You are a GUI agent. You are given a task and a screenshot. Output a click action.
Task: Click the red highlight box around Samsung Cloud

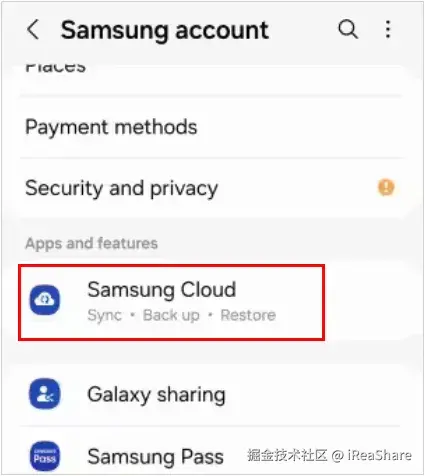171,302
